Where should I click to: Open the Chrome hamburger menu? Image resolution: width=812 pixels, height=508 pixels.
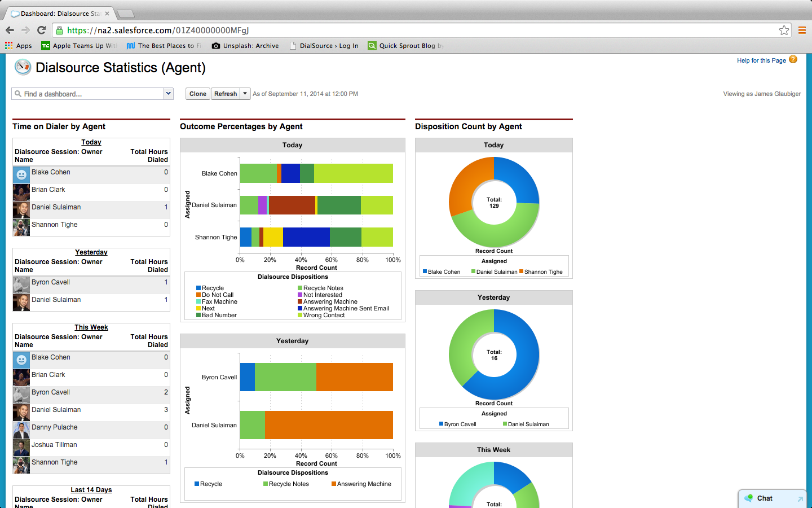(x=802, y=30)
